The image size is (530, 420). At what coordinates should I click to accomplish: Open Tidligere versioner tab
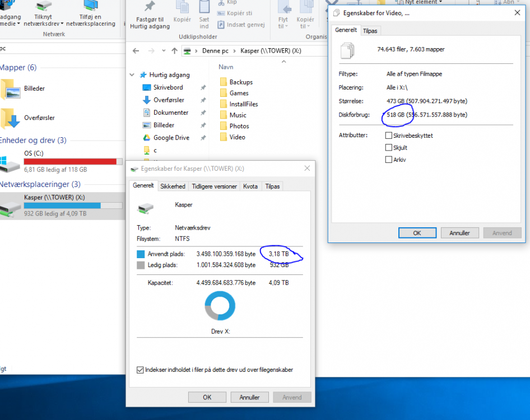(215, 186)
